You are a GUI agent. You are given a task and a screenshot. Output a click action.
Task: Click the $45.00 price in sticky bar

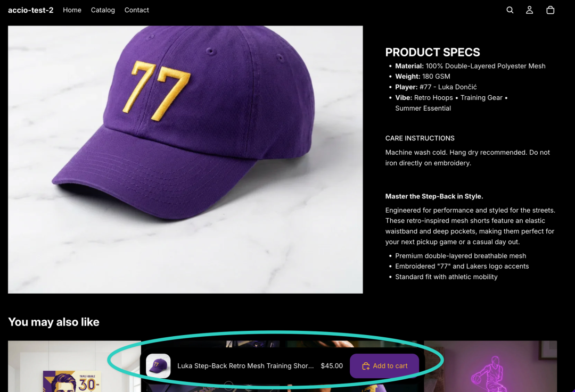pyautogui.click(x=332, y=366)
